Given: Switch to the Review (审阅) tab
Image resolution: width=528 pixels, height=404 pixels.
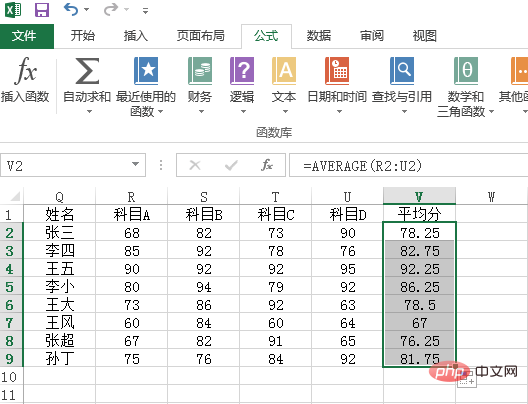Looking at the screenshot, I should pyautogui.click(x=371, y=36).
